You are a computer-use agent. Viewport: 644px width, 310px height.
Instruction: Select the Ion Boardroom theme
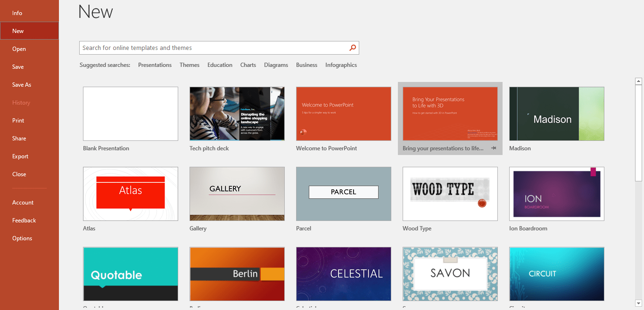[557, 194]
